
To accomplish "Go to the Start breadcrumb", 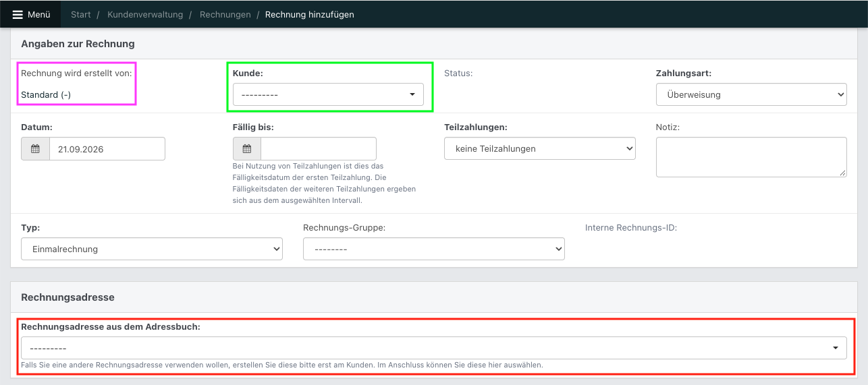I will (81, 14).
